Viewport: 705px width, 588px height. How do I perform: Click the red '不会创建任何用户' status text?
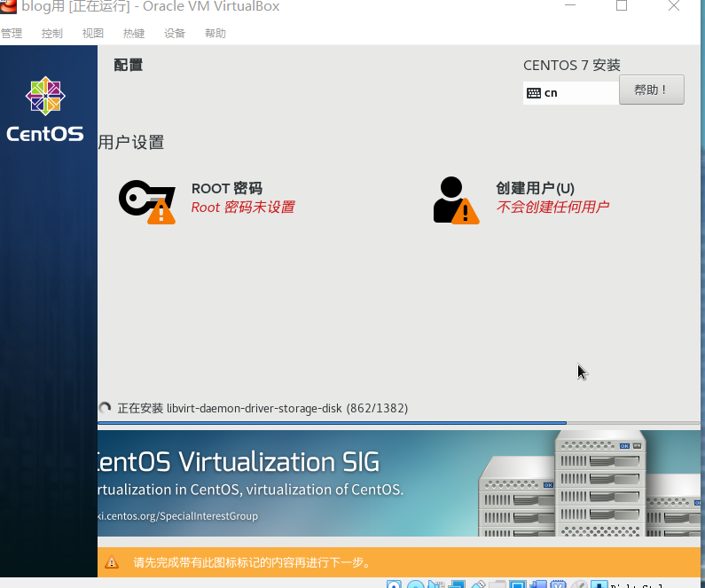[552, 207]
